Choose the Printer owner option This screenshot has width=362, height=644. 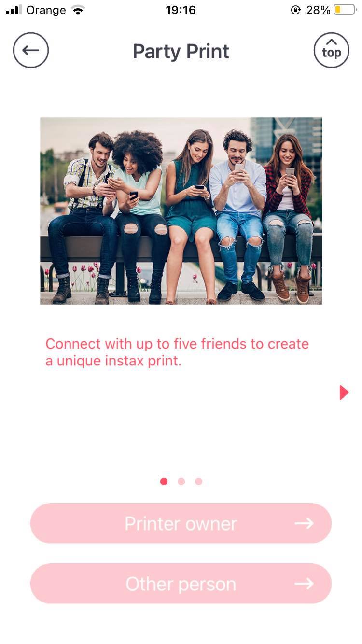tap(181, 523)
